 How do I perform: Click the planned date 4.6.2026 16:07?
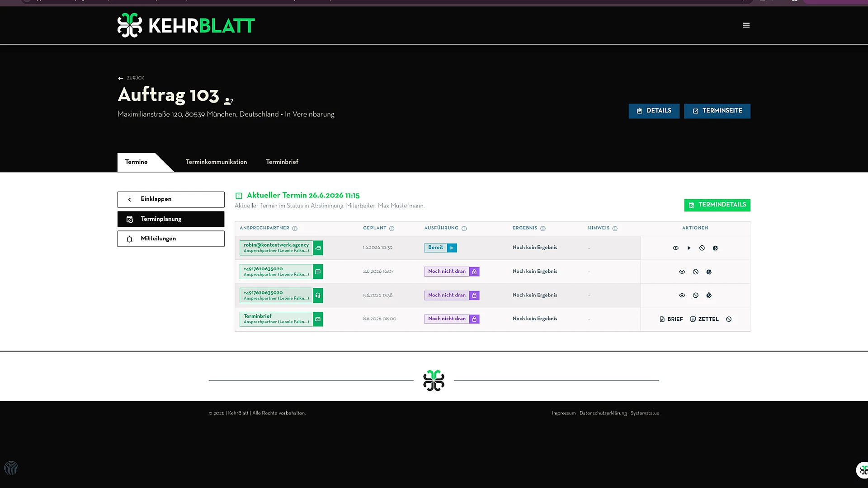[378, 272]
